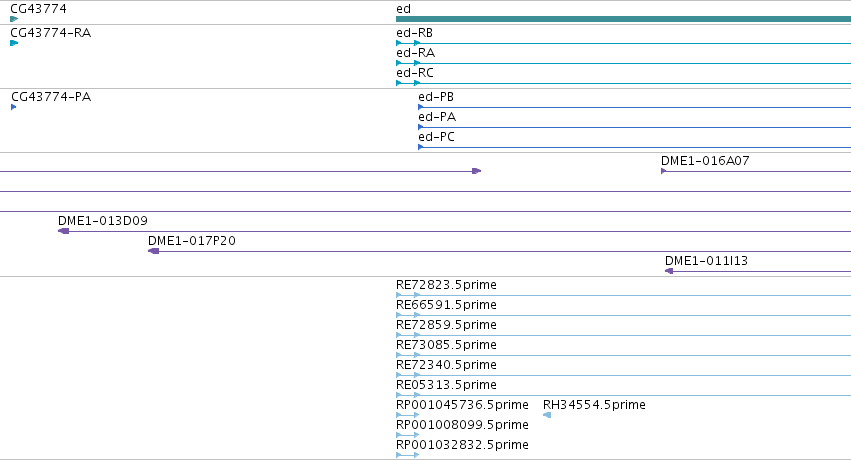This screenshot has height=460, width=851.
Task: Click the unlabeled purple right arrowhead feature
Action: click(477, 171)
